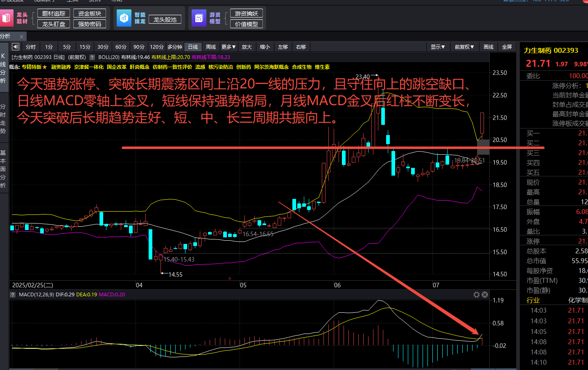Open the 基本面分析 side tab
The image size is (588, 370).
click(x=3, y=169)
